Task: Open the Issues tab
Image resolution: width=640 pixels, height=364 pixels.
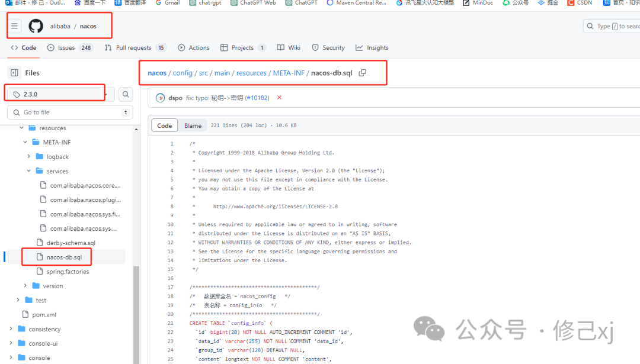Action: tap(70, 48)
